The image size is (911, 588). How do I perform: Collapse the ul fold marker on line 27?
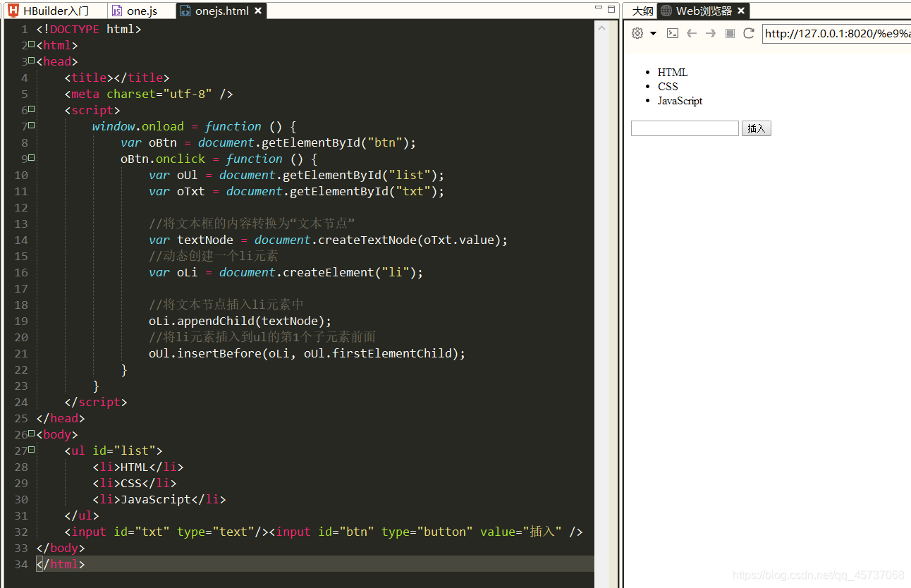click(31, 451)
